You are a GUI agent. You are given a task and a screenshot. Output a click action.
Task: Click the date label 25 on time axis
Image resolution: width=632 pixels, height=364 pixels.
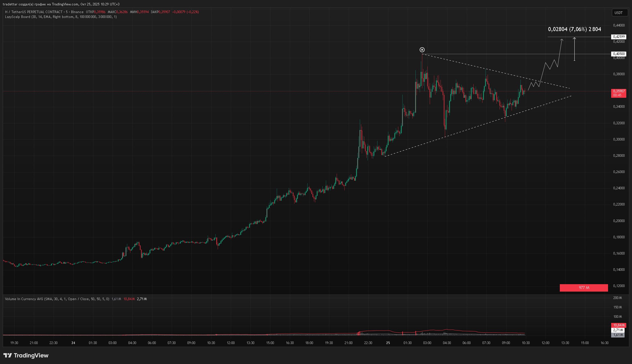388,343
